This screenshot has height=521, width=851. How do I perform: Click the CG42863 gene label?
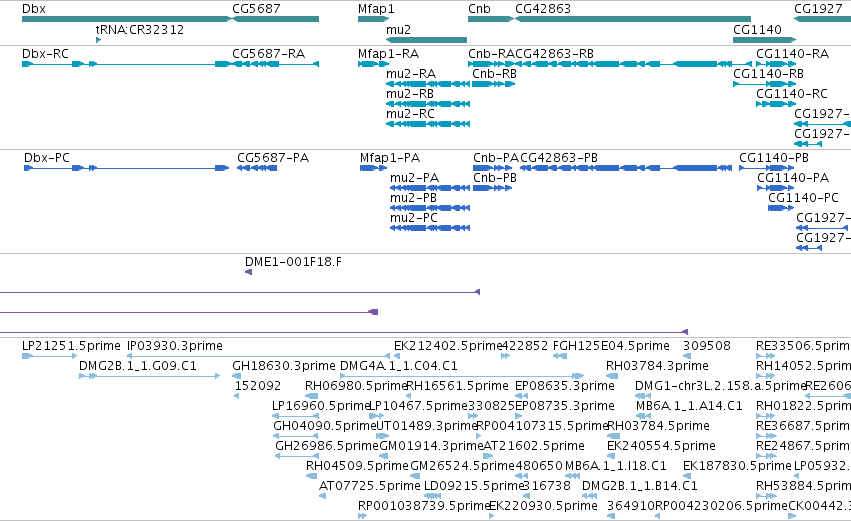(543, 9)
